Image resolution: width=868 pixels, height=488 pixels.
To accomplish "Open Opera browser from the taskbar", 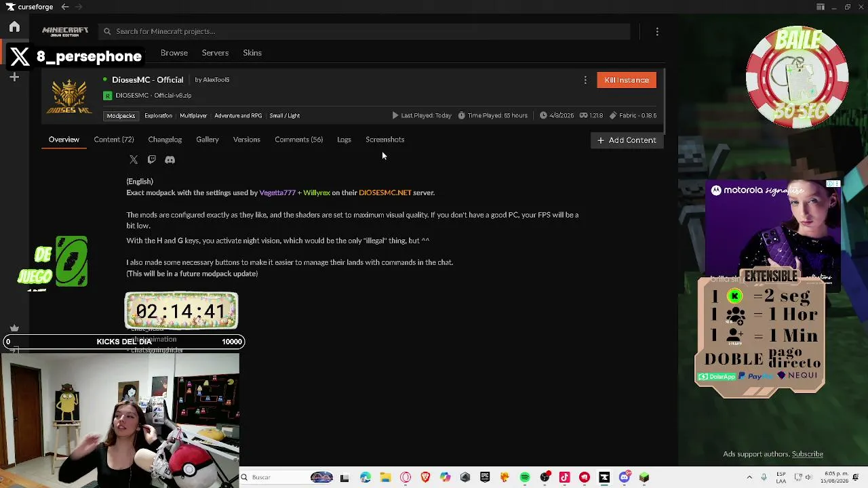I will [406, 478].
